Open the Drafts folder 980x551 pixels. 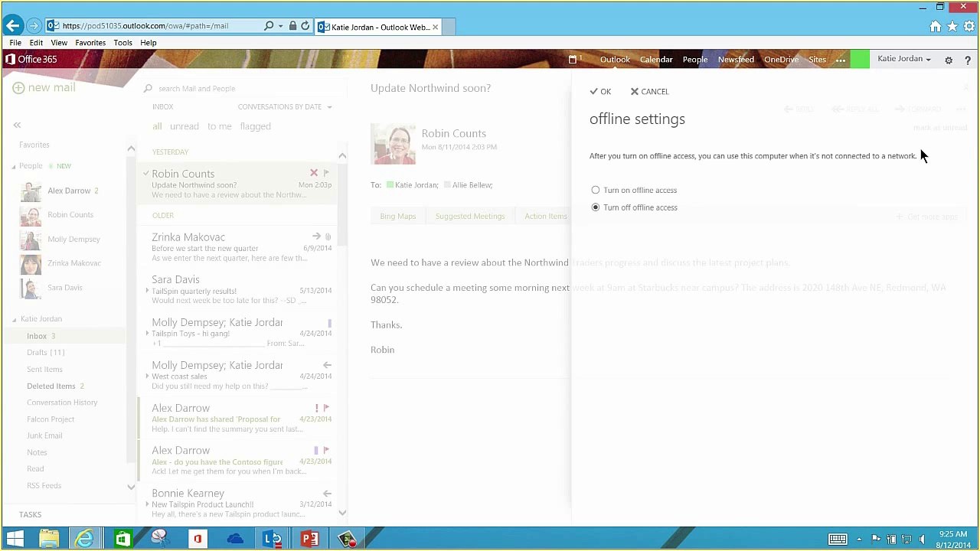(45, 352)
